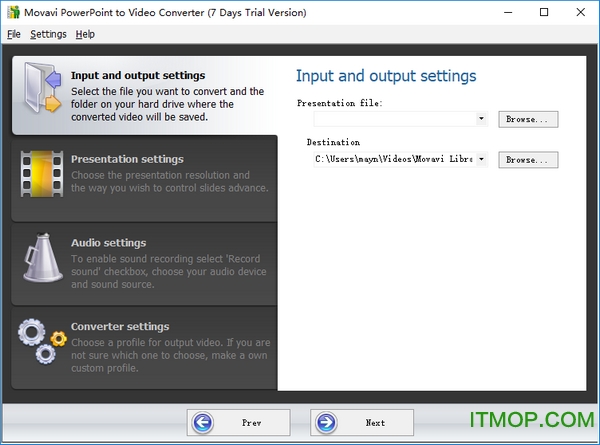Maximize the converter window
Viewport: 600px width, 445px height.
tap(543, 13)
